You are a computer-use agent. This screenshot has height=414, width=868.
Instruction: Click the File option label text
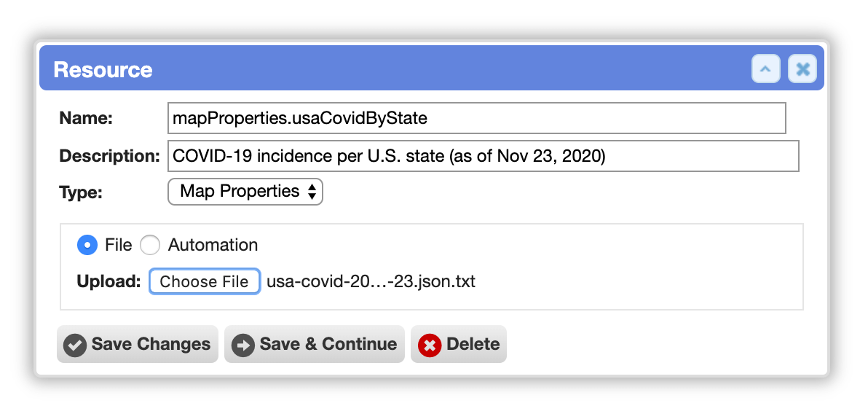pyautogui.click(x=119, y=245)
